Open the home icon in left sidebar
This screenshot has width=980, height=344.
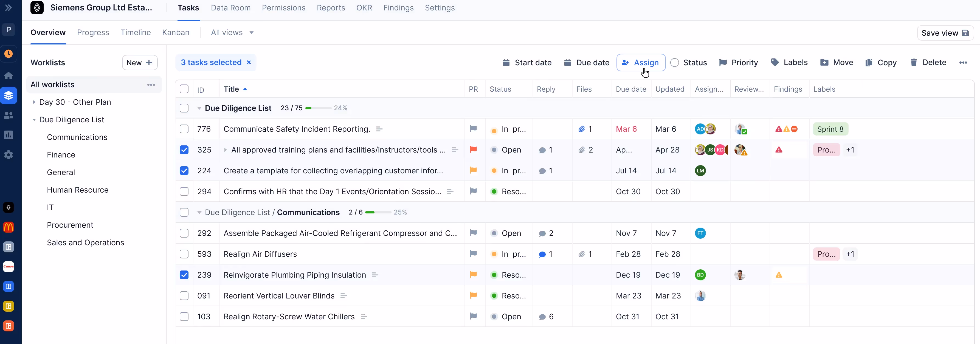click(9, 75)
